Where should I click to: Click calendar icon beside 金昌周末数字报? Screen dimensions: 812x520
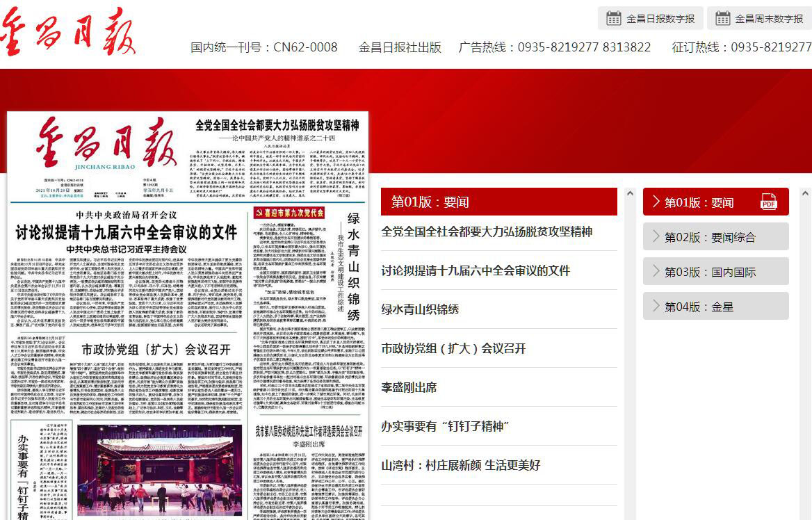722,19
